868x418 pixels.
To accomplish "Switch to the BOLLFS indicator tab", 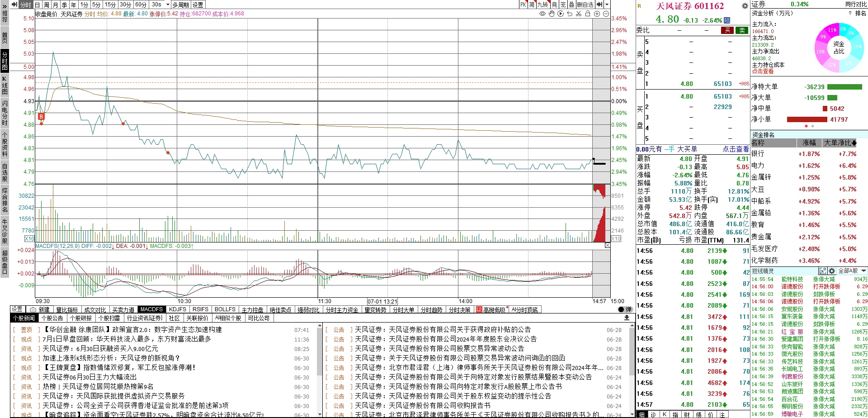I will point(225,309).
